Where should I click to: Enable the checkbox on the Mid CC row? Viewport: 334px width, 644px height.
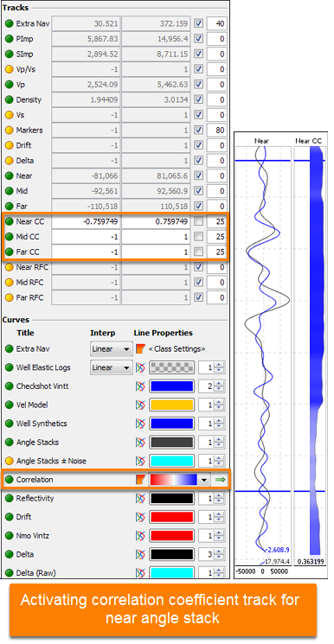[199, 237]
